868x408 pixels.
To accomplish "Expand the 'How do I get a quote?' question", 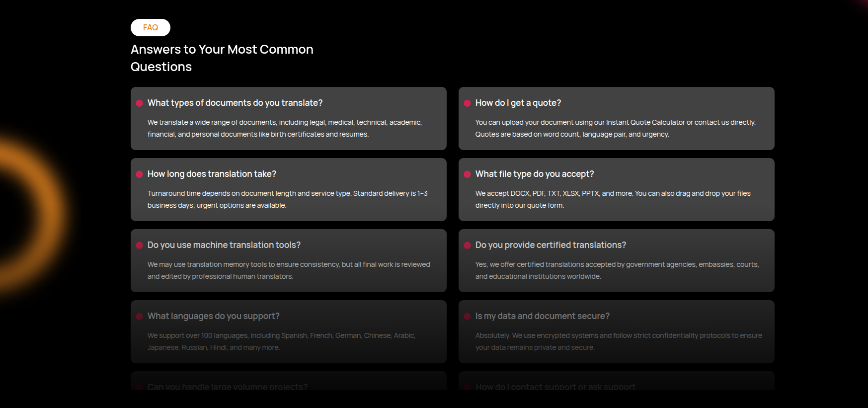I will (518, 103).
